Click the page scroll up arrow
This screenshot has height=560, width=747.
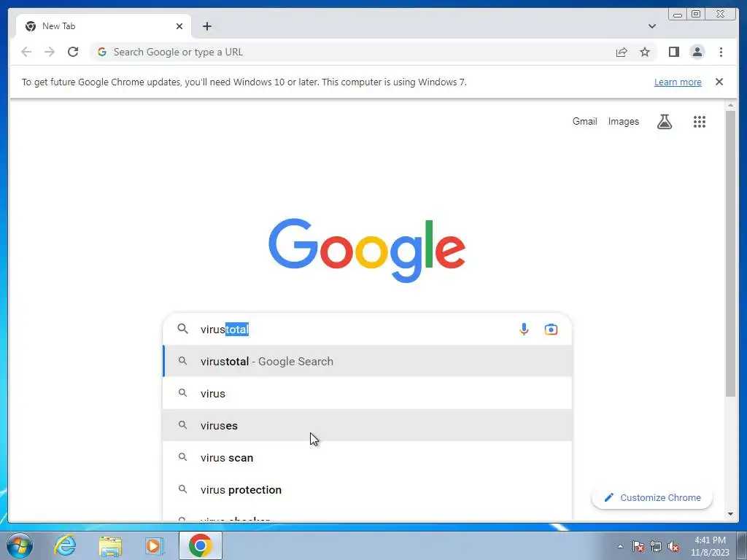(730, 105)
